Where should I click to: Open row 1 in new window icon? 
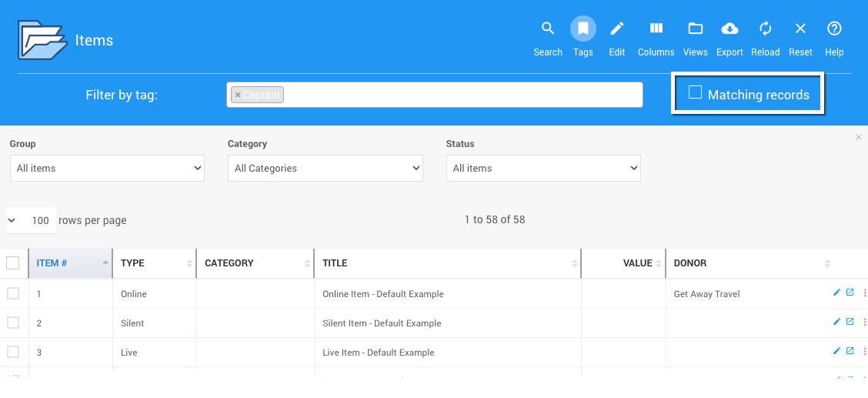[850, 293]
